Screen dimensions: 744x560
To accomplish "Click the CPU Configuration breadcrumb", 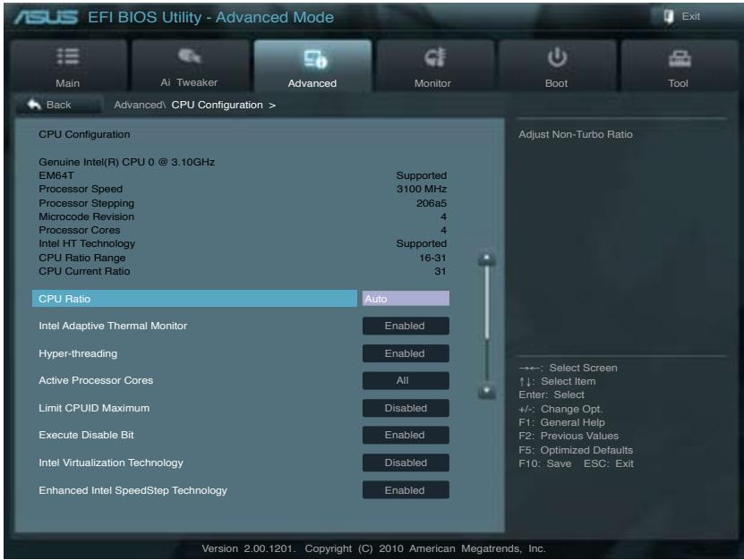I will (217, 105).
